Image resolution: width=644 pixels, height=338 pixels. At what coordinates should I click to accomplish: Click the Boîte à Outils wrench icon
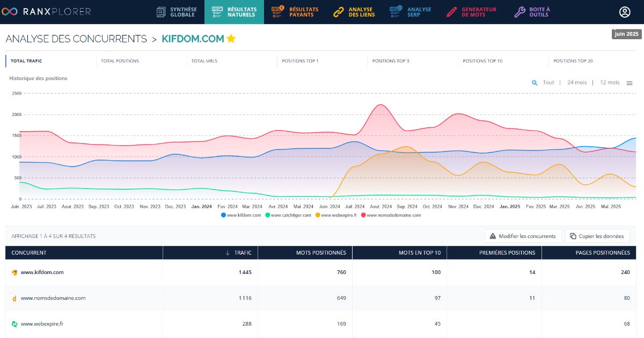(519, 12)
